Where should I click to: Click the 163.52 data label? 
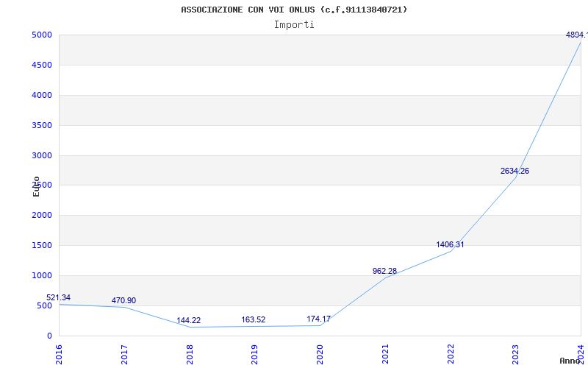253,319
